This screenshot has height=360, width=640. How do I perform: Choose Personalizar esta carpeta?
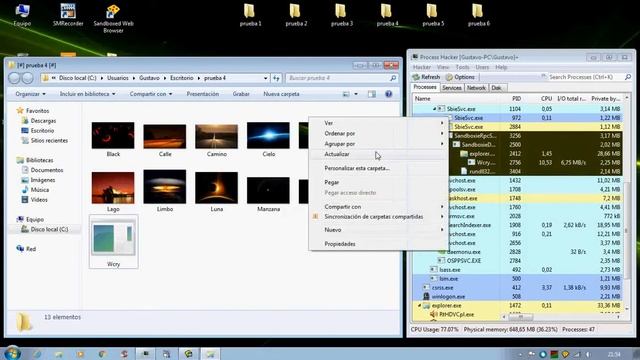coord(378,168)
